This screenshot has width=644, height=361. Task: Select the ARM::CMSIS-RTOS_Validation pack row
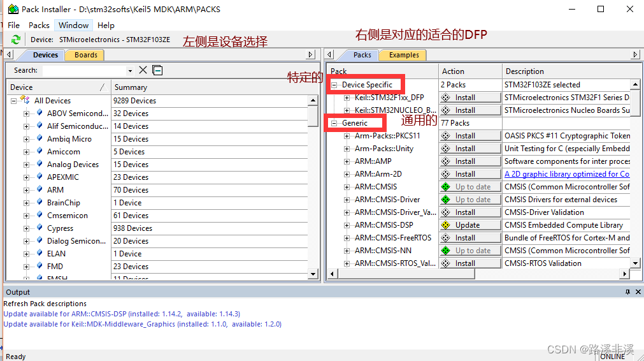point(395,263)
